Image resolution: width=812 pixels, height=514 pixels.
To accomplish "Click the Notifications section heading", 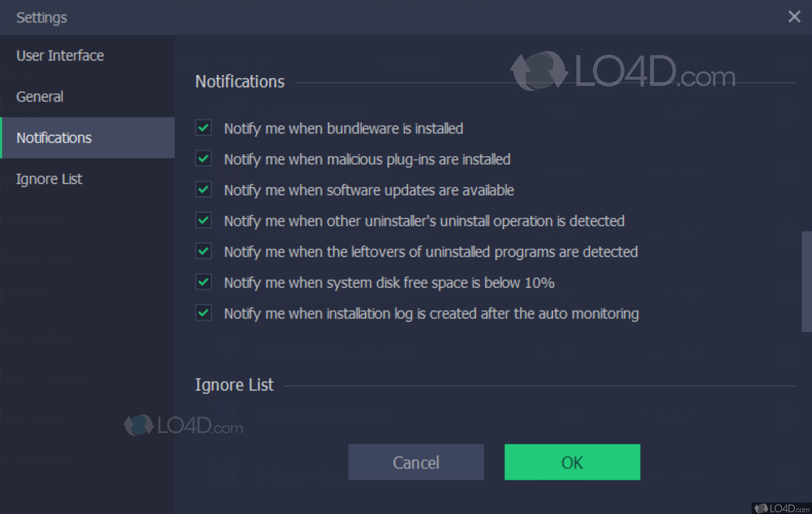I will [x=240, y=81].
